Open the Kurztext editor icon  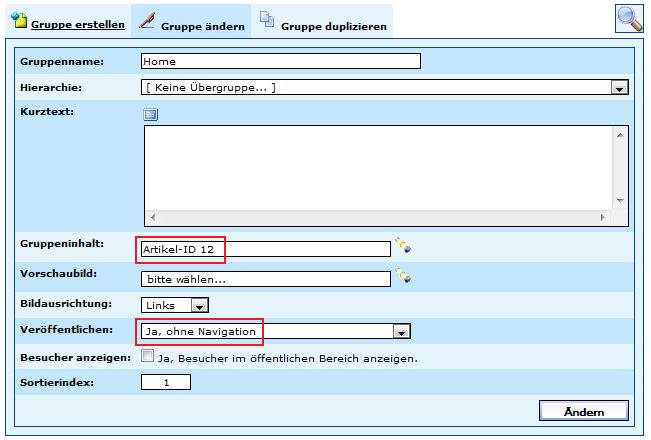coord(151,115)
